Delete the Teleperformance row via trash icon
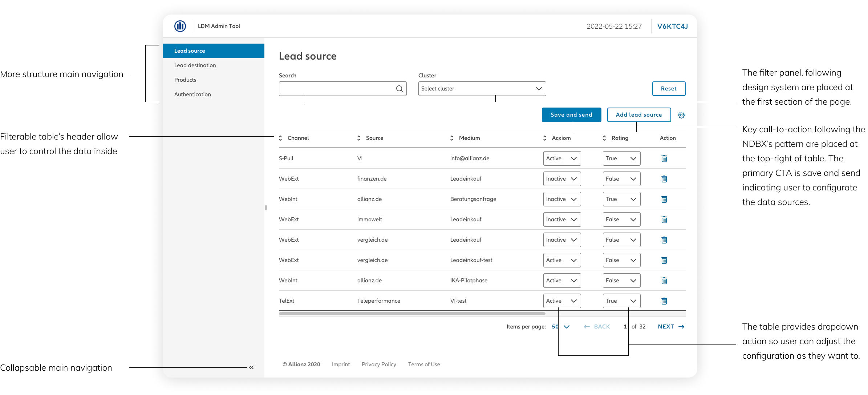This screenshot has height=395, width=868. (x=664, y=301)
